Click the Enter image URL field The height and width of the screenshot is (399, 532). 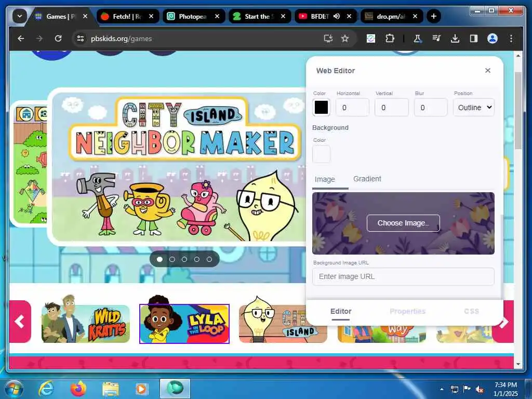[403, 276]
